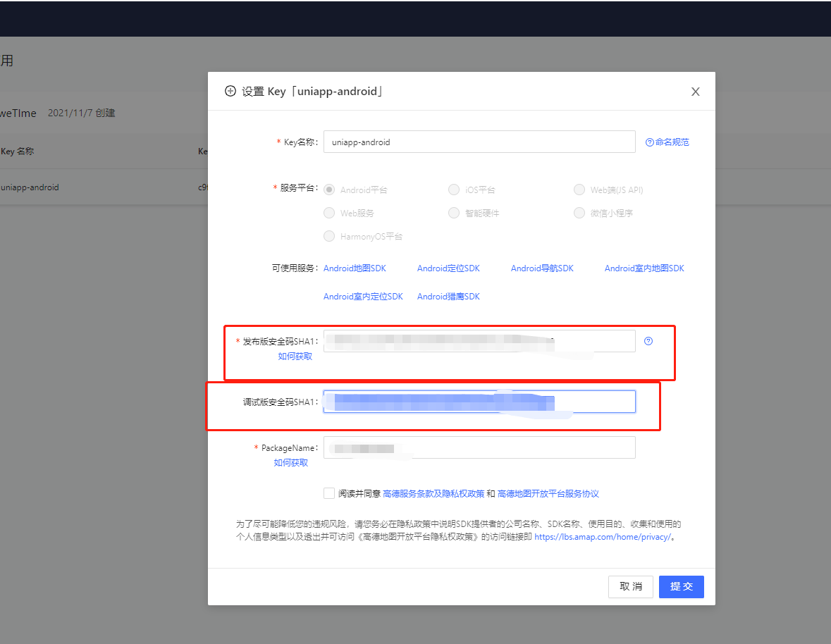Open the Android定位SDK service link
The image size is (831, 644).
448,268
